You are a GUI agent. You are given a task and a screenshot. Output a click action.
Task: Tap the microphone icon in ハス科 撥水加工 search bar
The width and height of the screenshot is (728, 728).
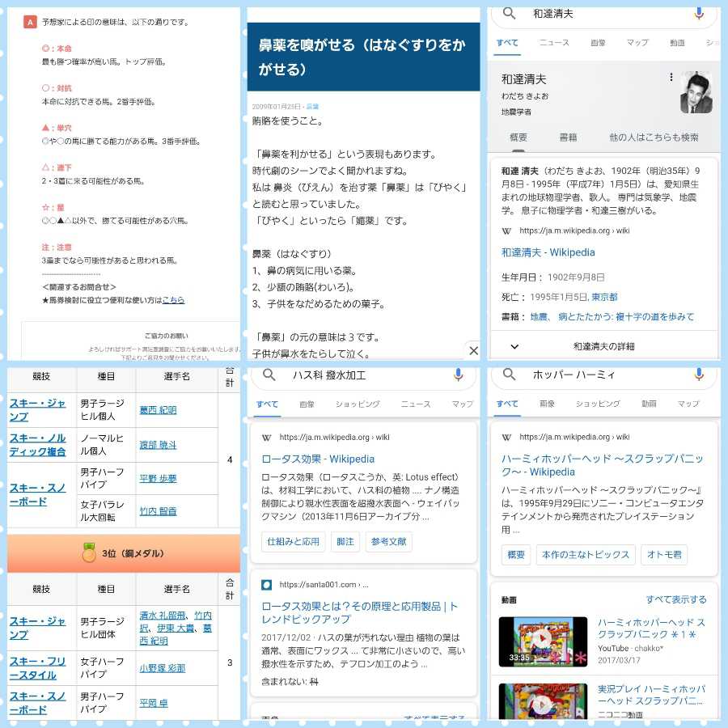point(458,375)
